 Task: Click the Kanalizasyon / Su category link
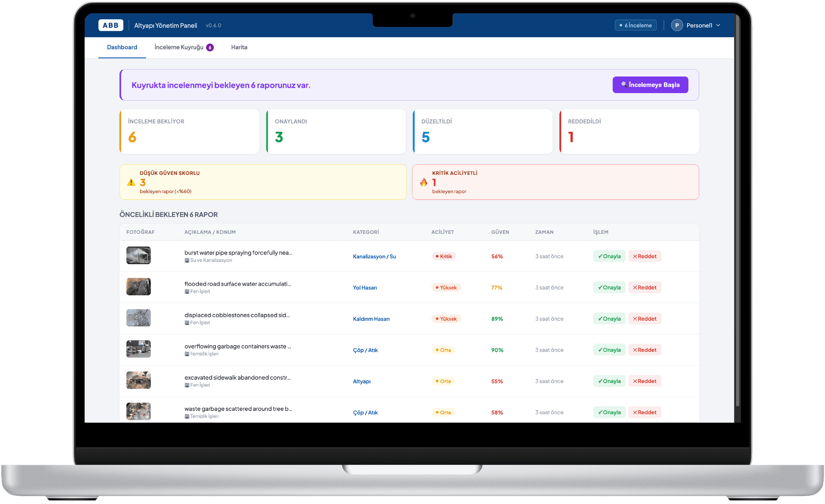point(374,256)
